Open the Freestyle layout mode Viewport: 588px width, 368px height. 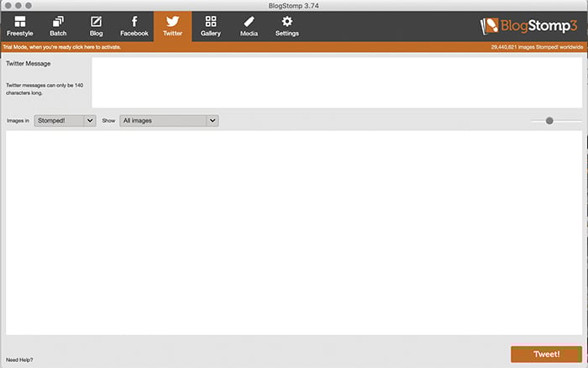pyautogui.click(x=20, y=26)
